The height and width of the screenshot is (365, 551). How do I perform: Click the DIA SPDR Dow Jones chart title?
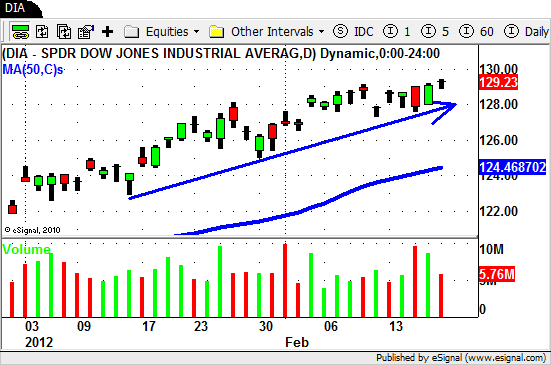click(x=221, y=54)
